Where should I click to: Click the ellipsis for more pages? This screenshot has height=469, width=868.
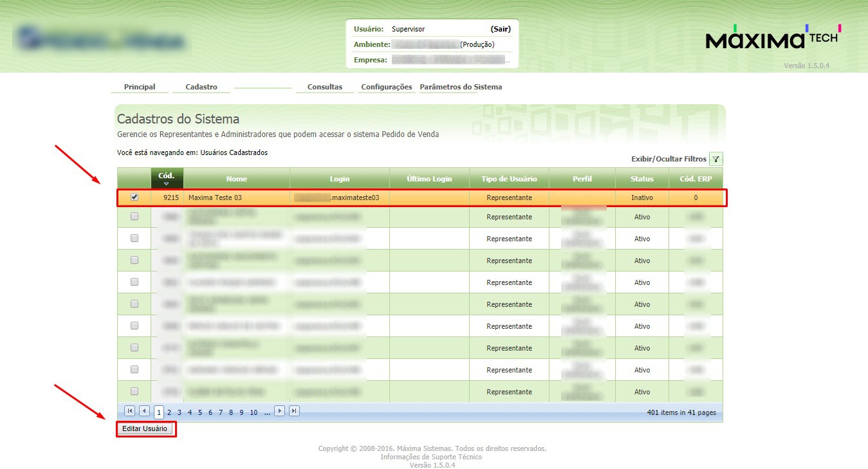[x=267, y=413]
